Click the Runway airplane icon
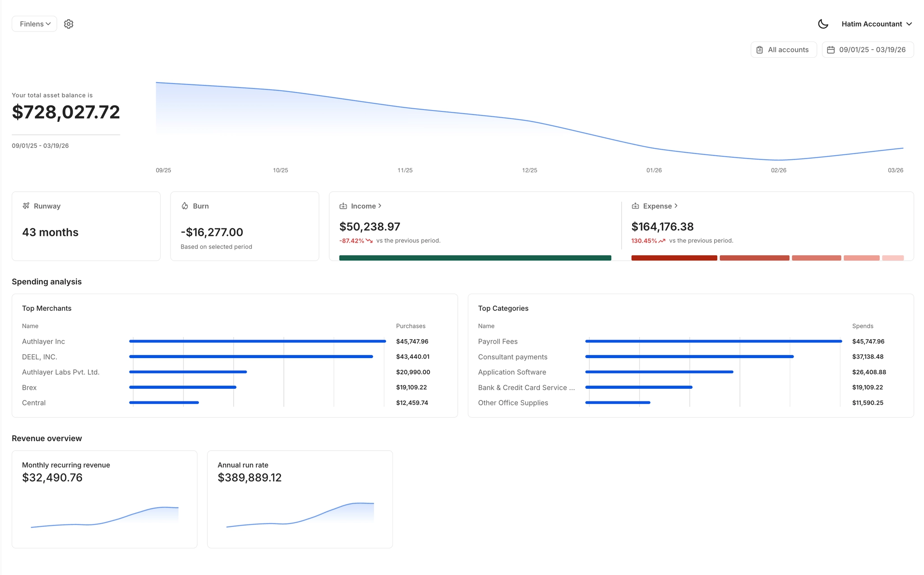This screenshot has width=924, height=575. click(26, 206)
